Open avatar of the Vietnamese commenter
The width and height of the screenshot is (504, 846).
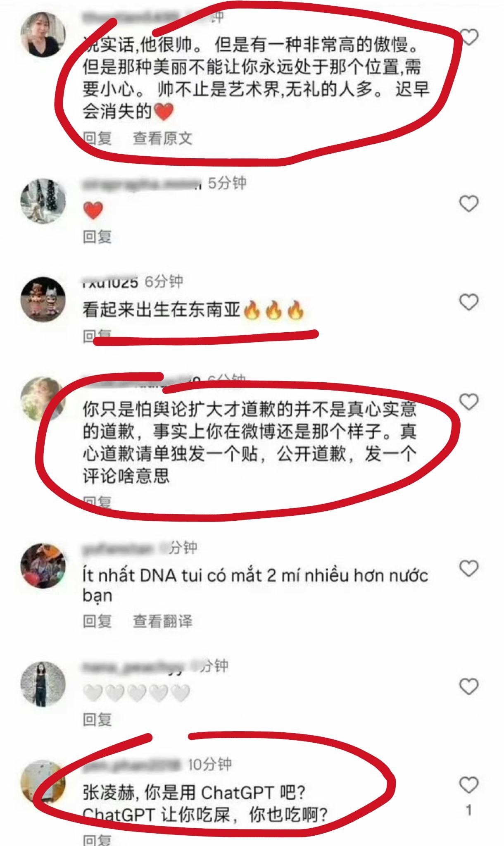coord(43,565)
